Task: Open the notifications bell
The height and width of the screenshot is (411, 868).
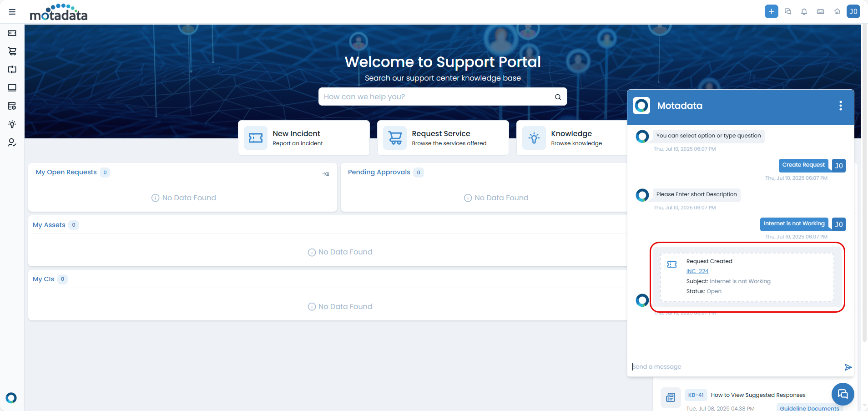Action: [x=804, y=12]
